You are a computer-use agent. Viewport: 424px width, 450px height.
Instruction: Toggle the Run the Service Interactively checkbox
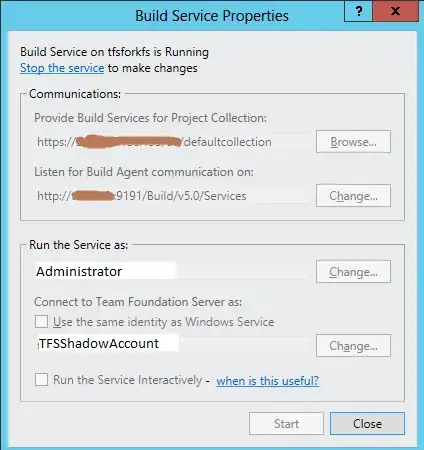41,380
